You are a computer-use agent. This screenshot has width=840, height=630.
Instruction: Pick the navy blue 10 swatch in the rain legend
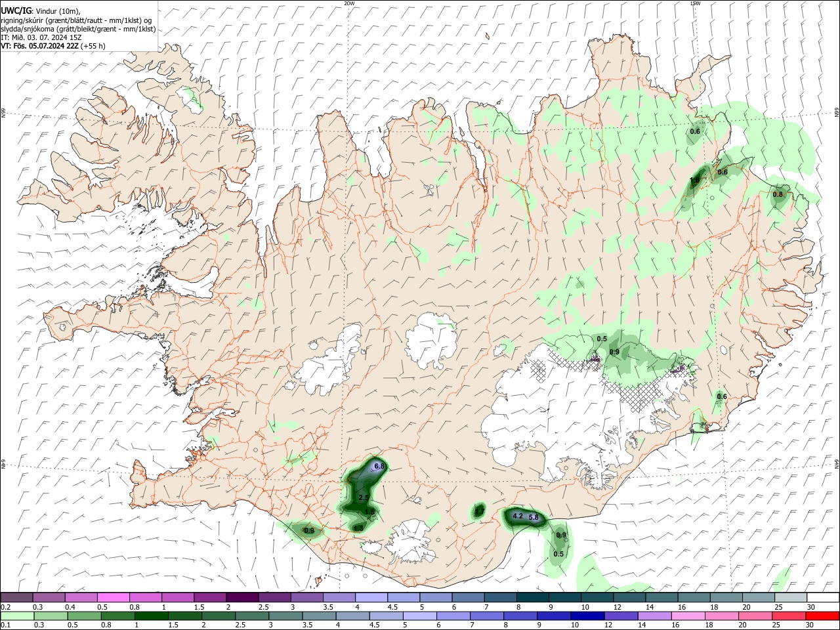pos(587,616)
